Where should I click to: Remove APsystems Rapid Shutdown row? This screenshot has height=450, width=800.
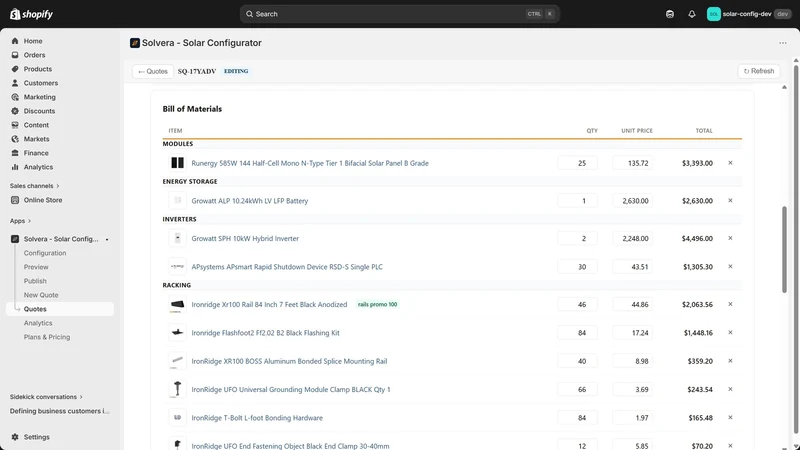tap(730, 266)
